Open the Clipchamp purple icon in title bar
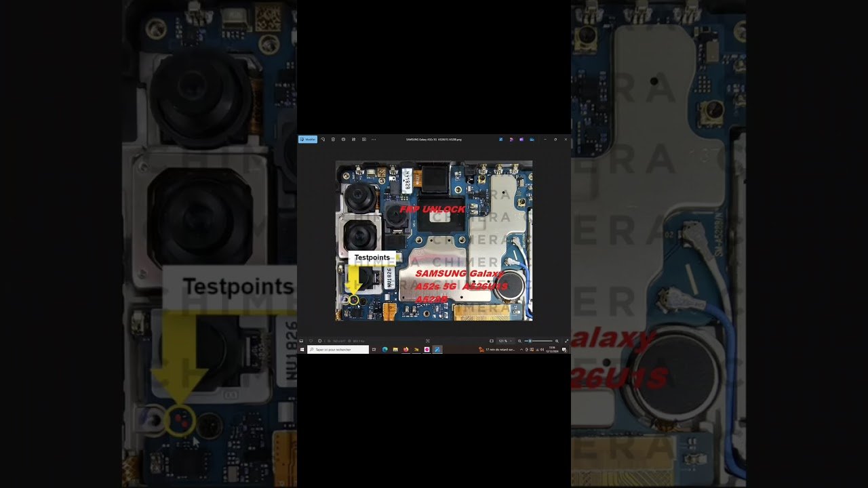The height and width of the screenshot is (488, 868). click(521, 139)
